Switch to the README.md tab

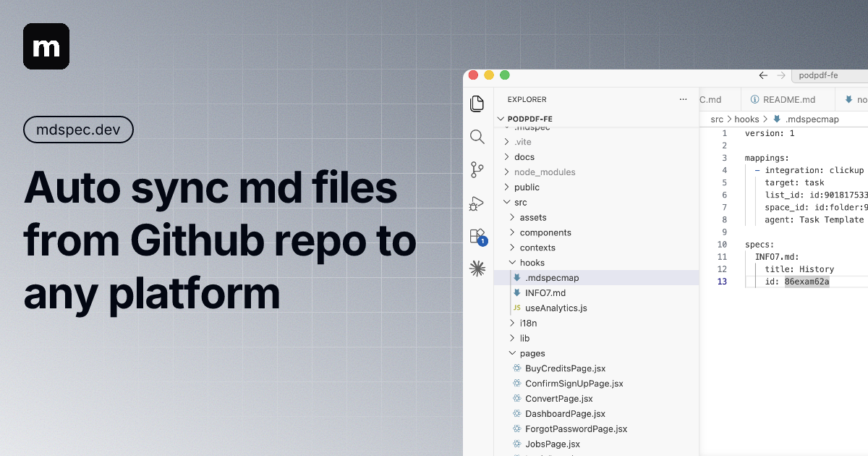coord(788,99)
